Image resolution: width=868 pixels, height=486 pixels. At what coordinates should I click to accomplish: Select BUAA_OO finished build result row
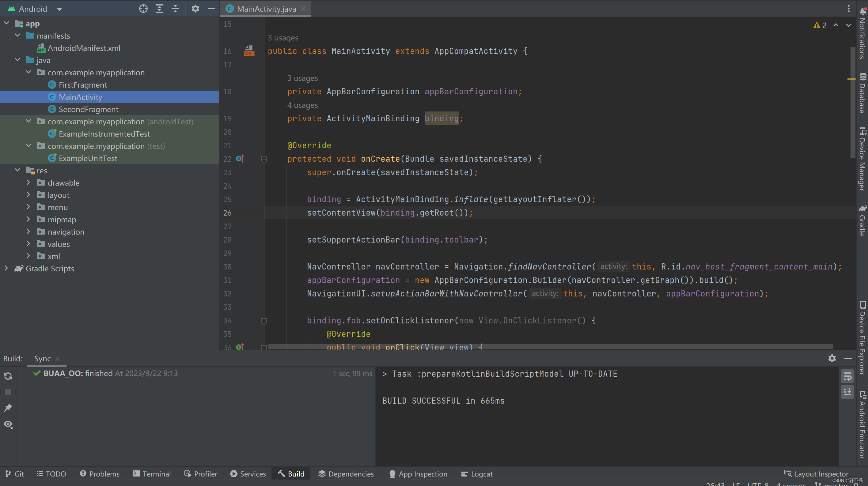coord(195,374)
